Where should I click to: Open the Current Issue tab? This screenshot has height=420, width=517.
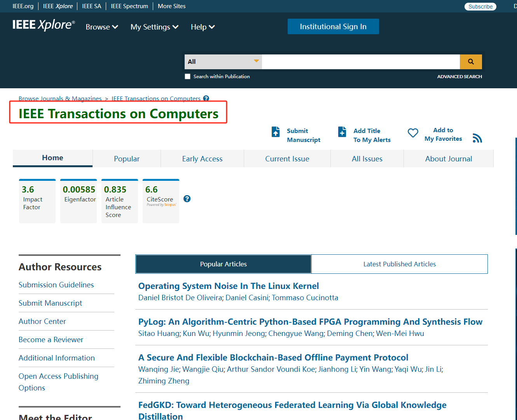287,159
